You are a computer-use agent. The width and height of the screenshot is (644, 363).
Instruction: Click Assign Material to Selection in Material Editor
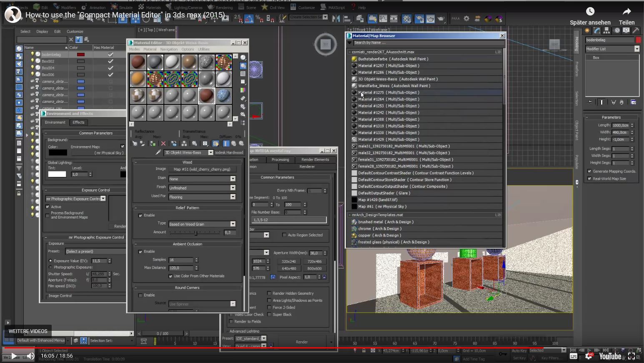(152, 144)
